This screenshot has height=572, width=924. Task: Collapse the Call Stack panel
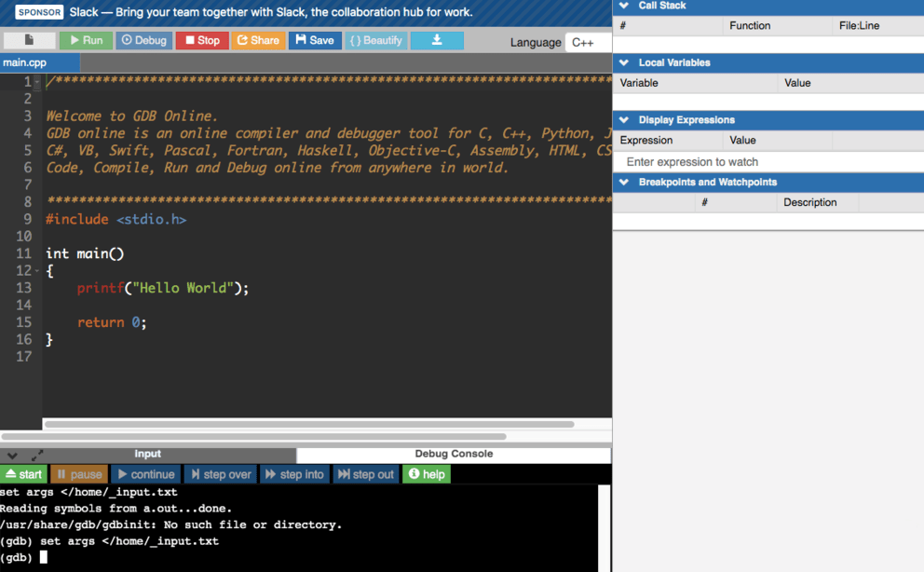[623, 6]
